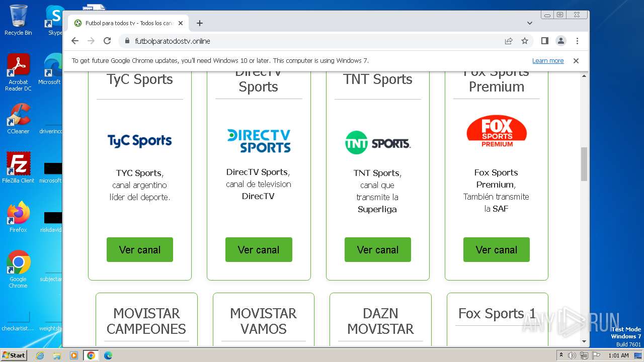The height and width of the screenshot is (362, 644).
Task: Select the Futbol para todos tv tab
Action: point(128,23)
